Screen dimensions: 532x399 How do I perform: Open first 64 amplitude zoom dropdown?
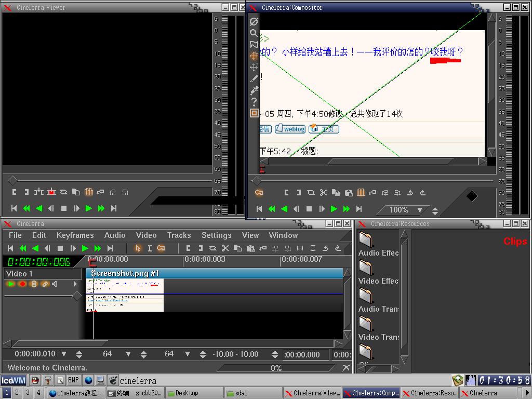(128, 354)
